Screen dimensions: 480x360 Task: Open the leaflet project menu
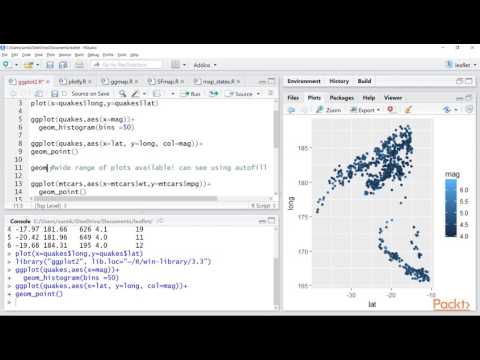click(462, 65)
